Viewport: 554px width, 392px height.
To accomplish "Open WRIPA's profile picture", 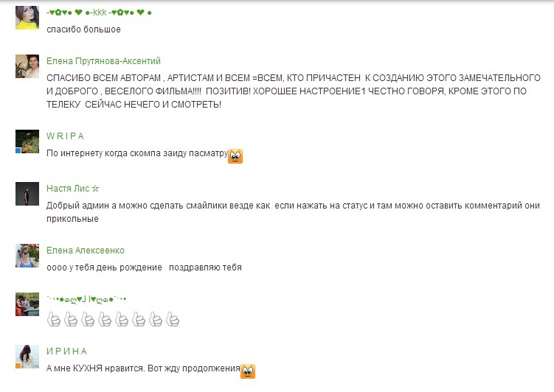I will click(x=27, y=141).
